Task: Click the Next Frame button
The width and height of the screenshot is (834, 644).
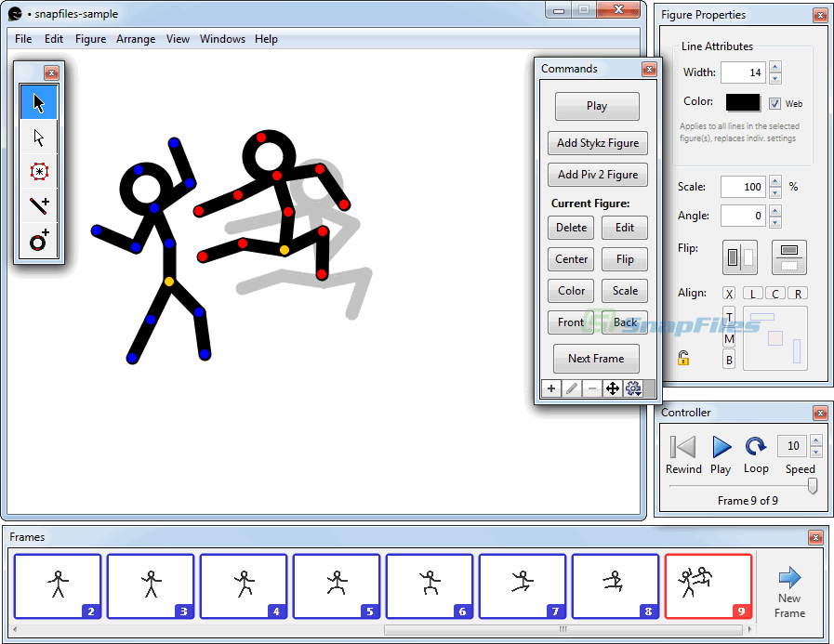Action: pyautogui.click(x=596, y=359)
